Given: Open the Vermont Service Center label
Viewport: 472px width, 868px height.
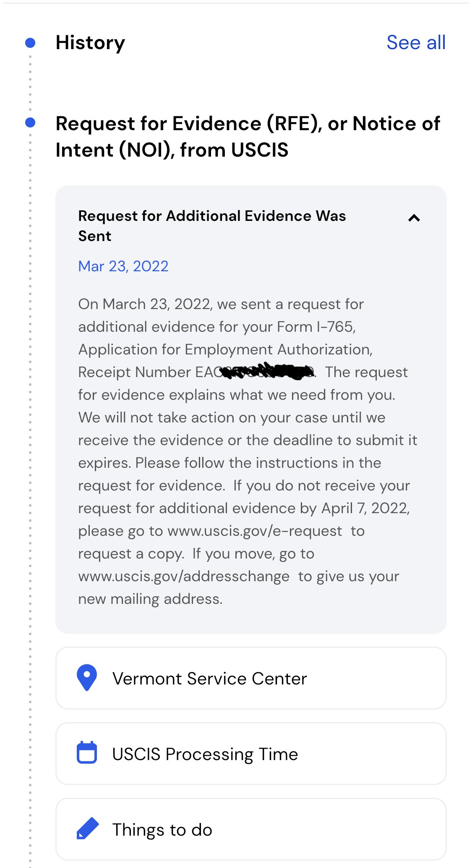Looking at the screenshot, I should pyautogui.click(x=210, y=679).
